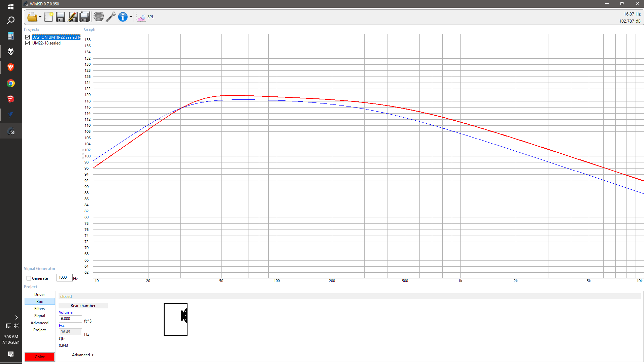Open the SPL graph type selector
This screenshot has height=364, width=644.
[x=146, y=17]
